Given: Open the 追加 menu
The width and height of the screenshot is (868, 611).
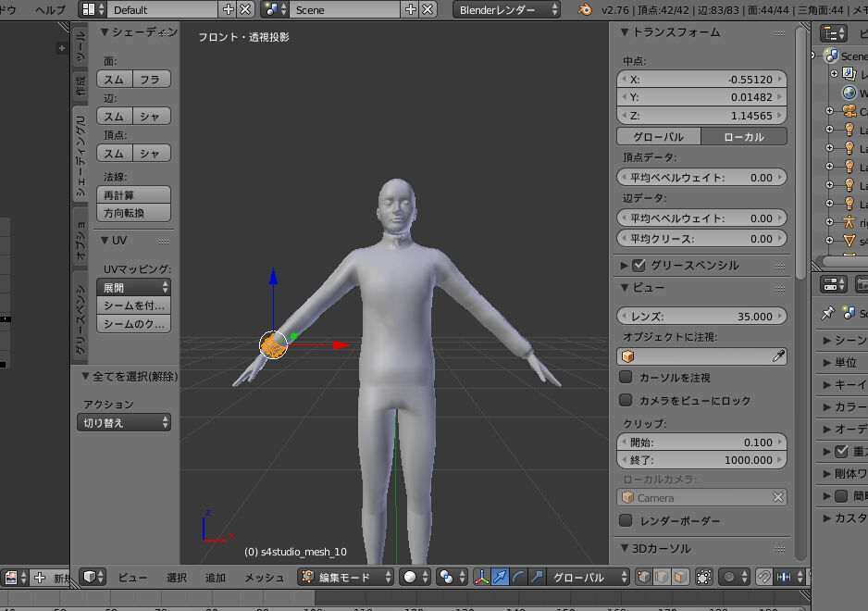Looking at the screenshot, I should [x=216, y=577].
